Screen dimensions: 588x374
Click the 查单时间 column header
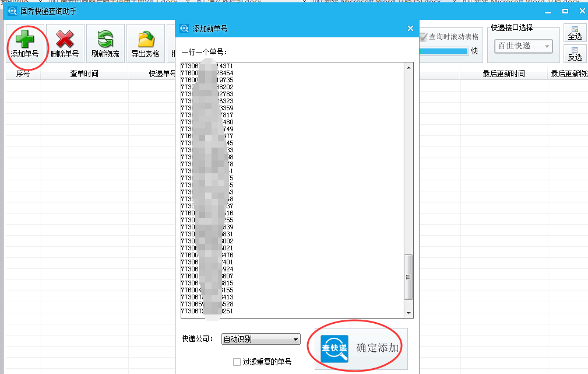click(x=84, y=74)
